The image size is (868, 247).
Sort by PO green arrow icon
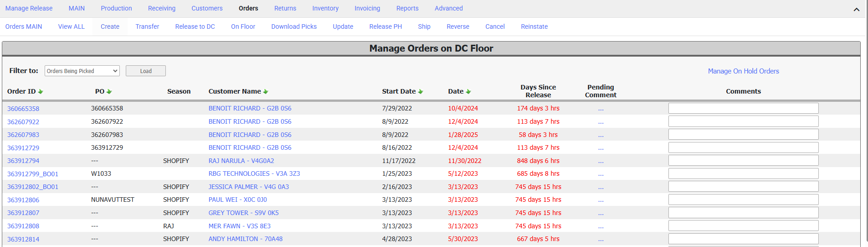[x=109, y=92]
